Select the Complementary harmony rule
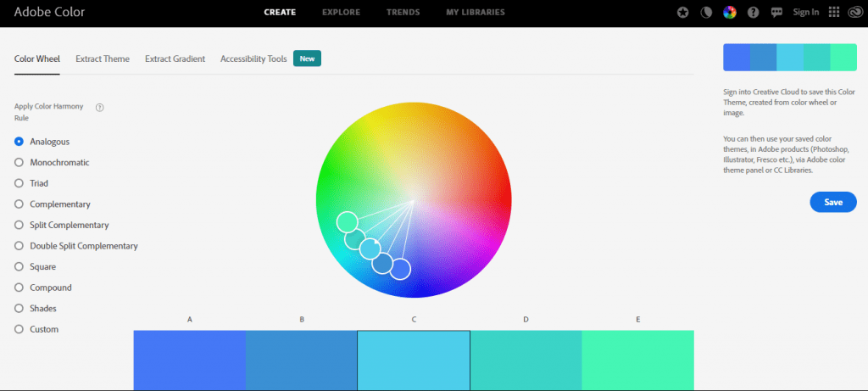Image resolution: width=868 pixels, height=391 pixels. pos(53,204)
